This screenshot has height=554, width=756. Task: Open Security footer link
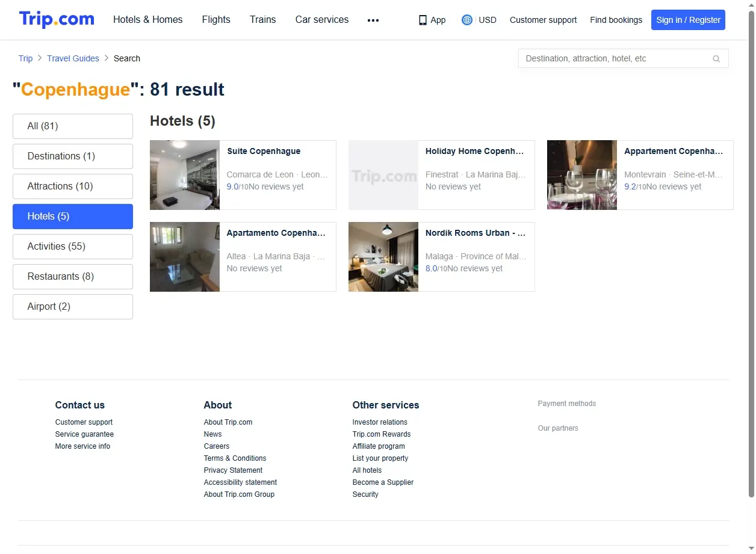tap(365, 494)
